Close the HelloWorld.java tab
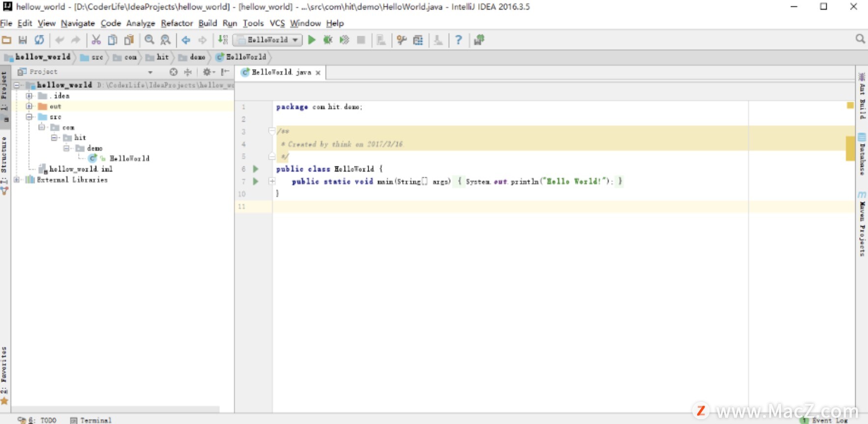The image size is (868, 424). (x=318, y=73)
